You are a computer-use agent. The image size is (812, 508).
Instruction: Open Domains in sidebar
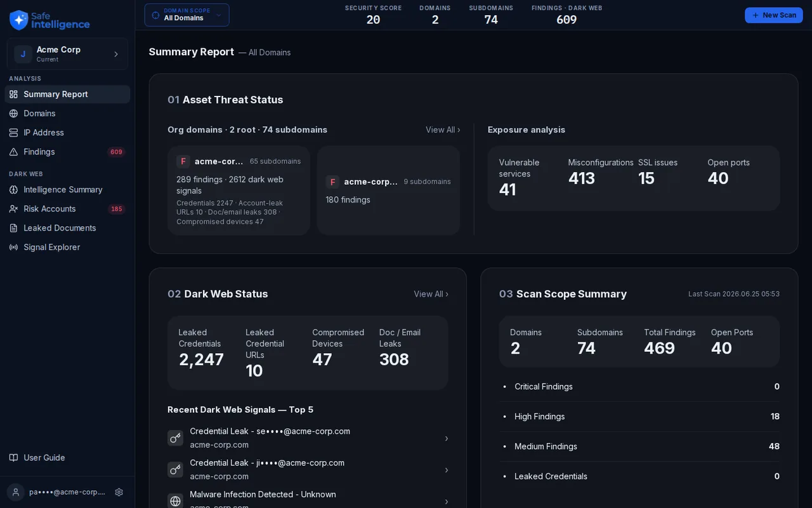pos(67,113)
